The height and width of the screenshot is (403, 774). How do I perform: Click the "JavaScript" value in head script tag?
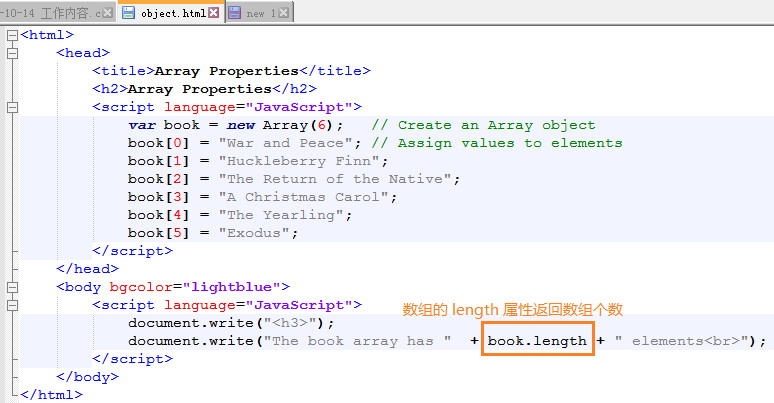(x=299, y=107)
